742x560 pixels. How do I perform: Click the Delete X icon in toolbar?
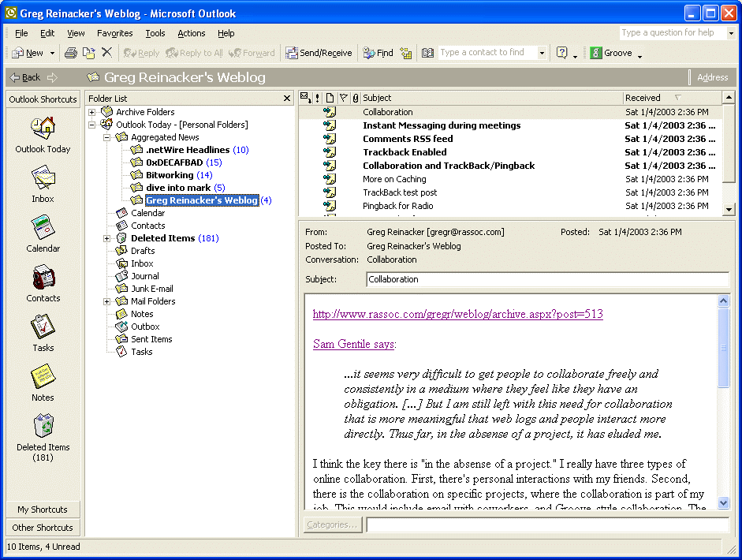[x=106, y=53]
